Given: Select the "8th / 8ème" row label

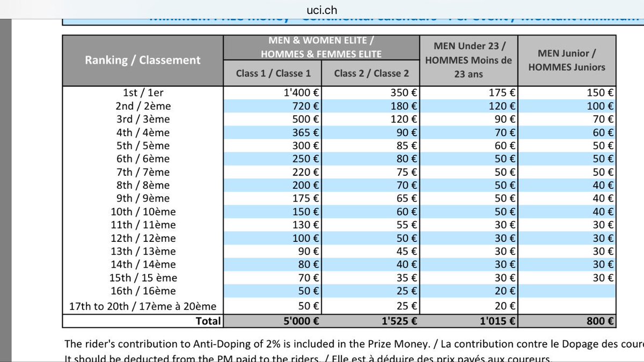Looking at the screenshot, I should pyautogui.click(x=143, y=185).
